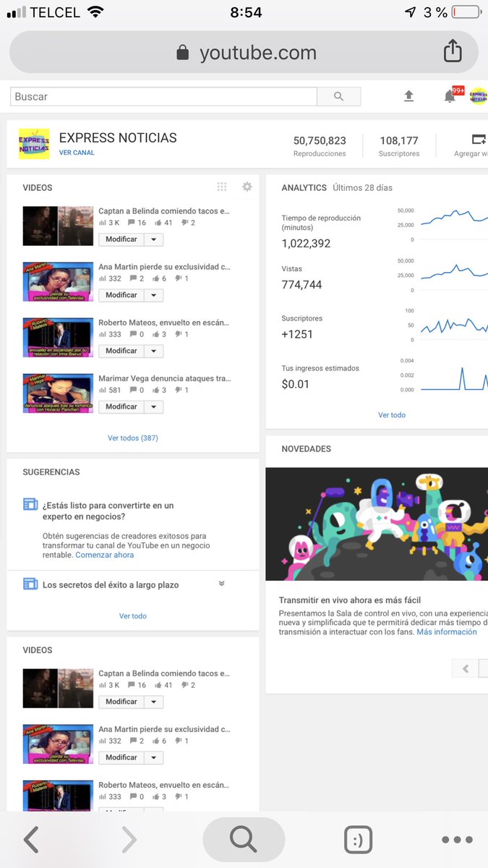488x868 pixels.
Task: Open the tabs switcher icon
Action: tap(358, 840)
